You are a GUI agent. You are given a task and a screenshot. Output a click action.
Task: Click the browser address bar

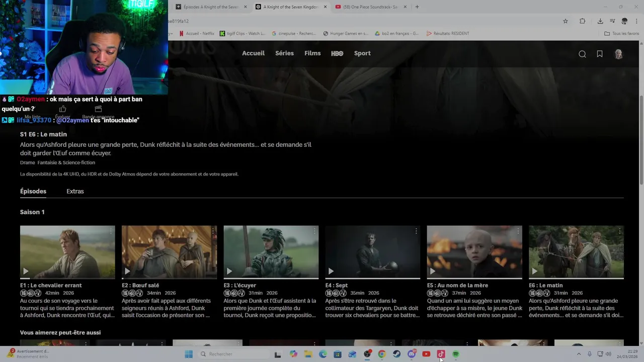coord(362,21)
